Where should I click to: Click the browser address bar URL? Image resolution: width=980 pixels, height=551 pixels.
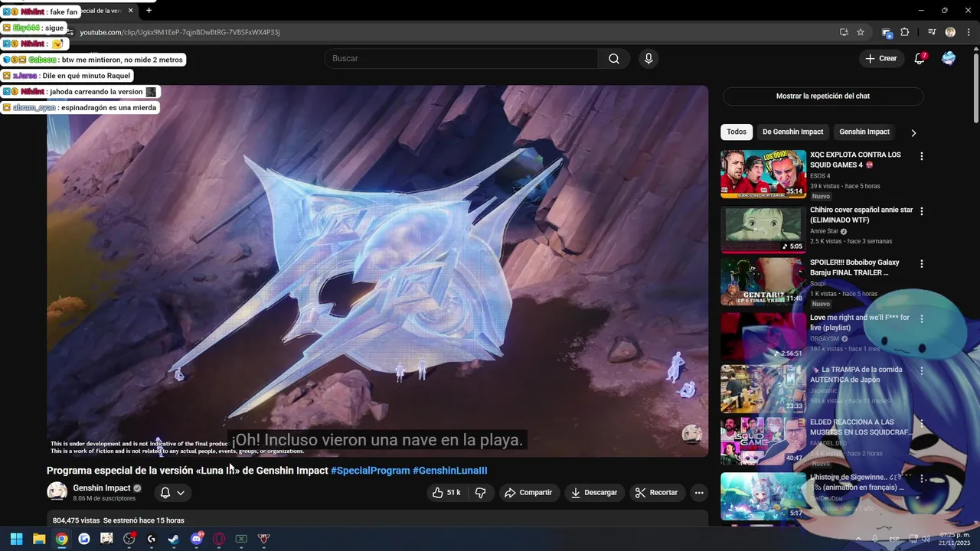180,32
